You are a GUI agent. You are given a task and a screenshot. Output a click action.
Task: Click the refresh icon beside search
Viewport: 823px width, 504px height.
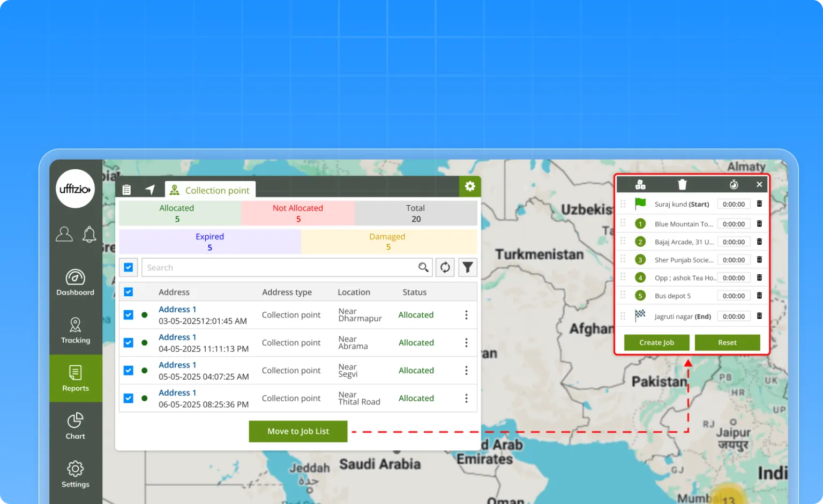[x=445, y=267]
